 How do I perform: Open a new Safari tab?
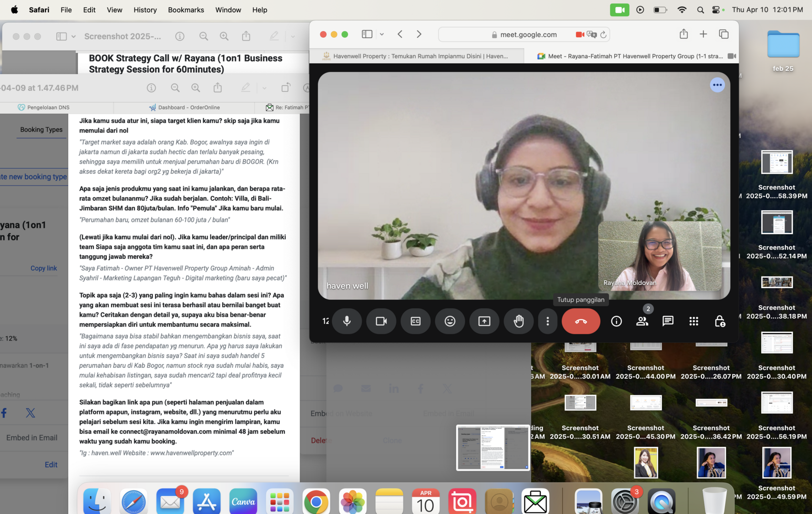coord(703,34)
